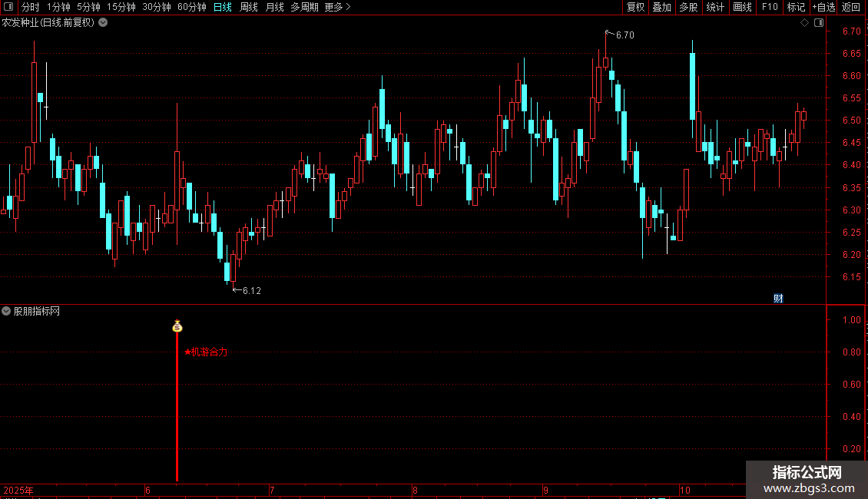The height and width of the screenshot is (499, 868).
Task: Click month 9 on the time axis
Action: coord(545,490)
